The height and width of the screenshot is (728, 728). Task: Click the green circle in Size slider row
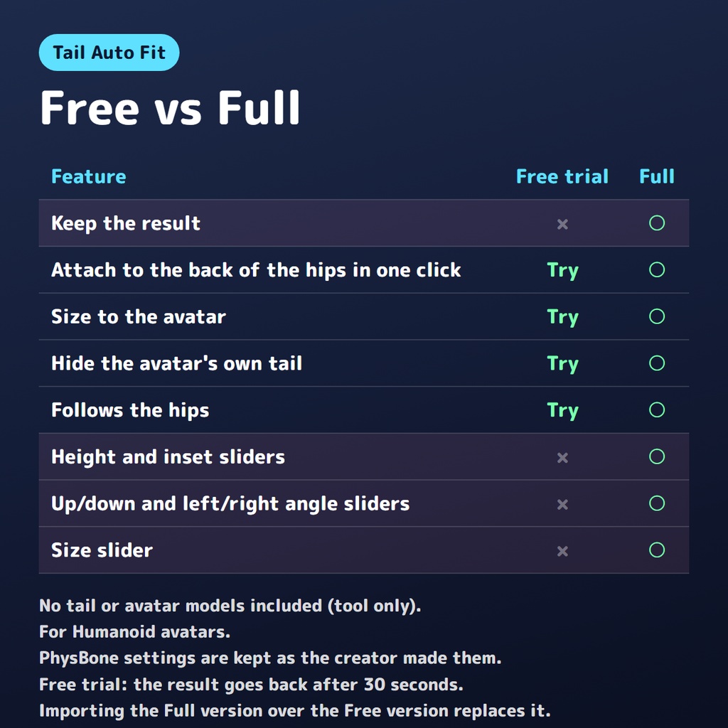[x=656, y=550]
